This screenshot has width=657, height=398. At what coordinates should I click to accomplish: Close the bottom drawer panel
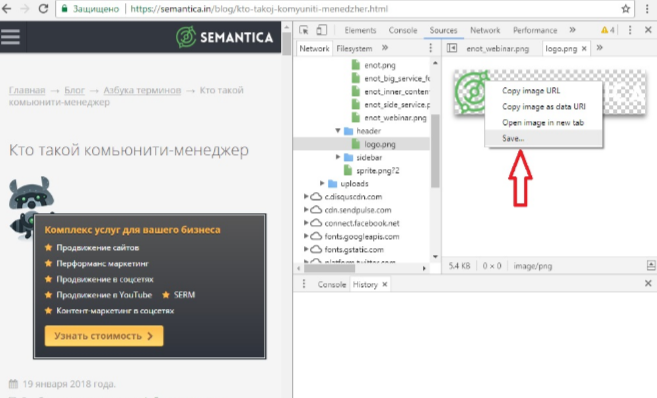click(x=648, y=284)
